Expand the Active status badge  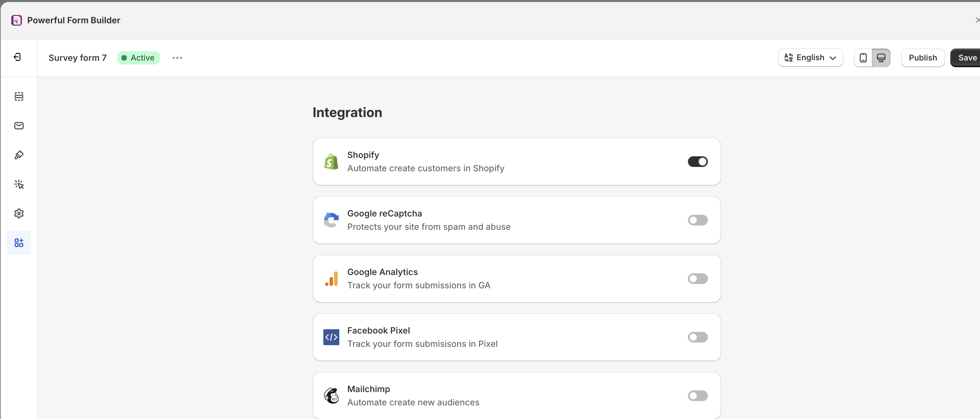(x=138, y=58)
